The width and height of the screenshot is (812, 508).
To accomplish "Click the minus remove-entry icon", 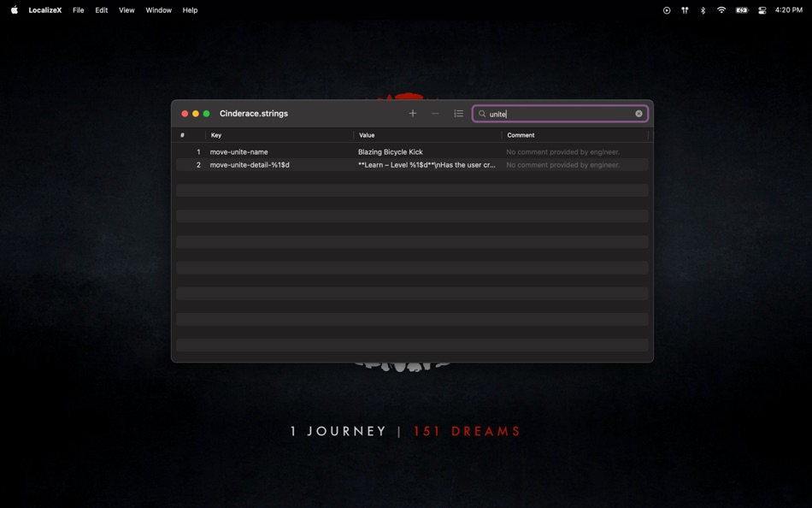I will tap(435, 114).
